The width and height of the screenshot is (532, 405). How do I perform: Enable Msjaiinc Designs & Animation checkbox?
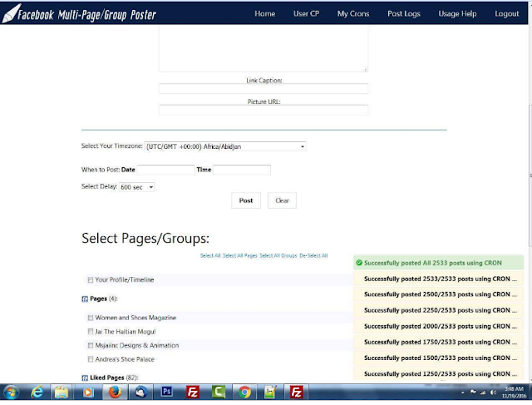pyautogui.click(x=91, y=346)
